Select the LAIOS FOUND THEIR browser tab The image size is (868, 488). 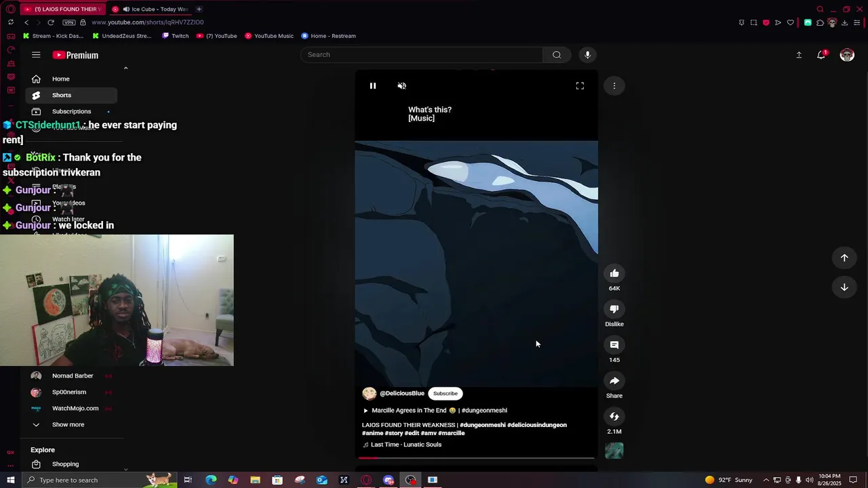[x=62, y=9]
